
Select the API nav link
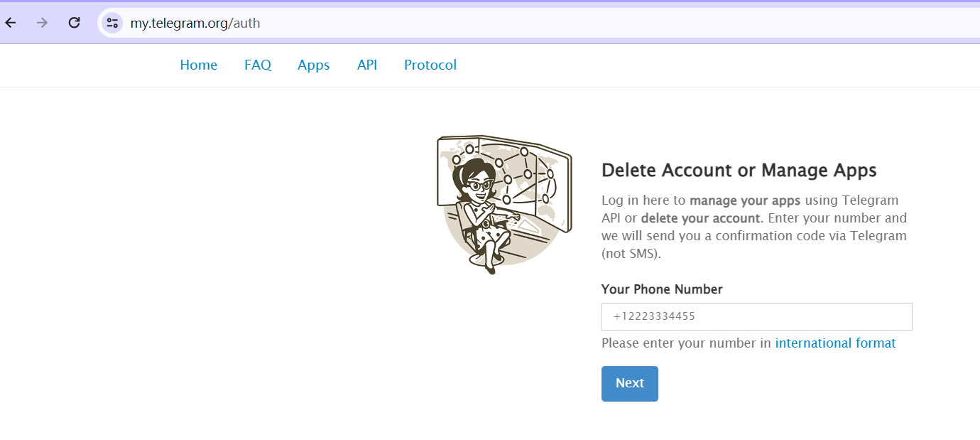[366, 65]
